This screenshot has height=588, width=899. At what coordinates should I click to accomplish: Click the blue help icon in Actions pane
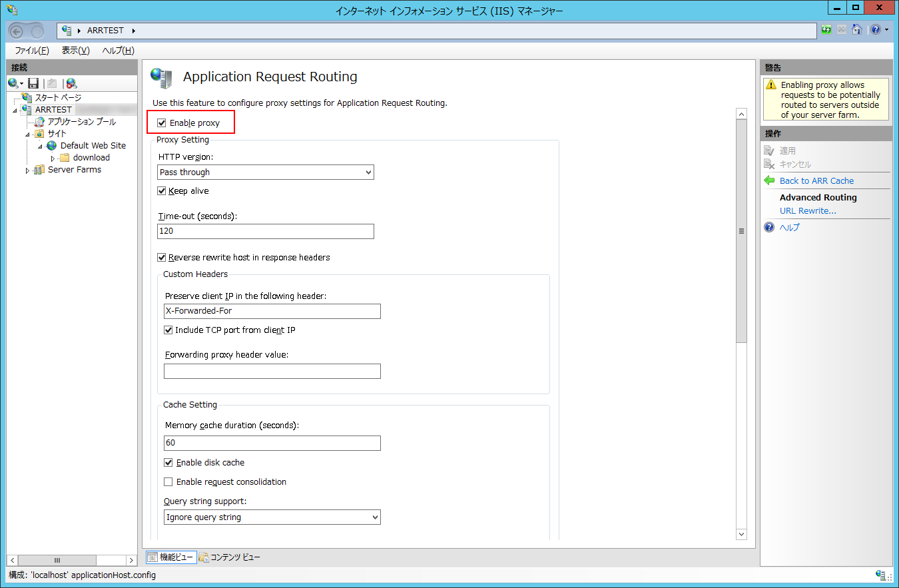pos(769,227)
